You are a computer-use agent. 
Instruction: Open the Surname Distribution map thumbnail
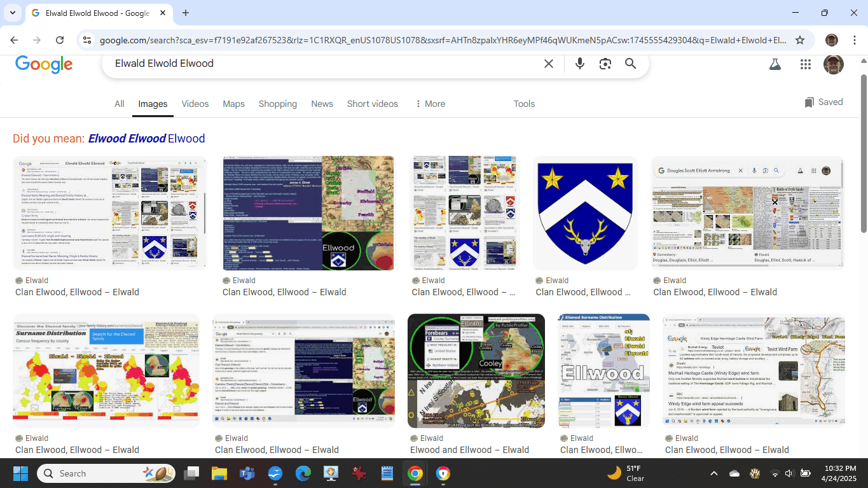pos(106,371)
